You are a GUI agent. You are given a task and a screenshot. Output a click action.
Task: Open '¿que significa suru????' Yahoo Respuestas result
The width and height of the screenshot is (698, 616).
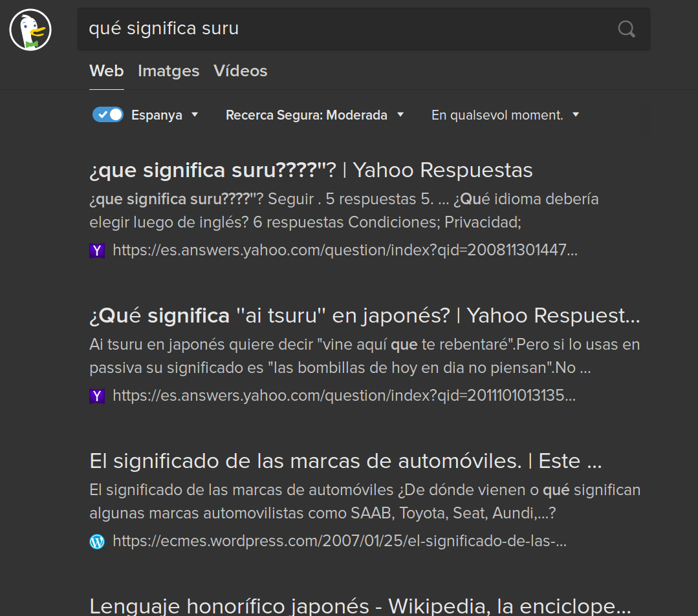pos(311,170)
